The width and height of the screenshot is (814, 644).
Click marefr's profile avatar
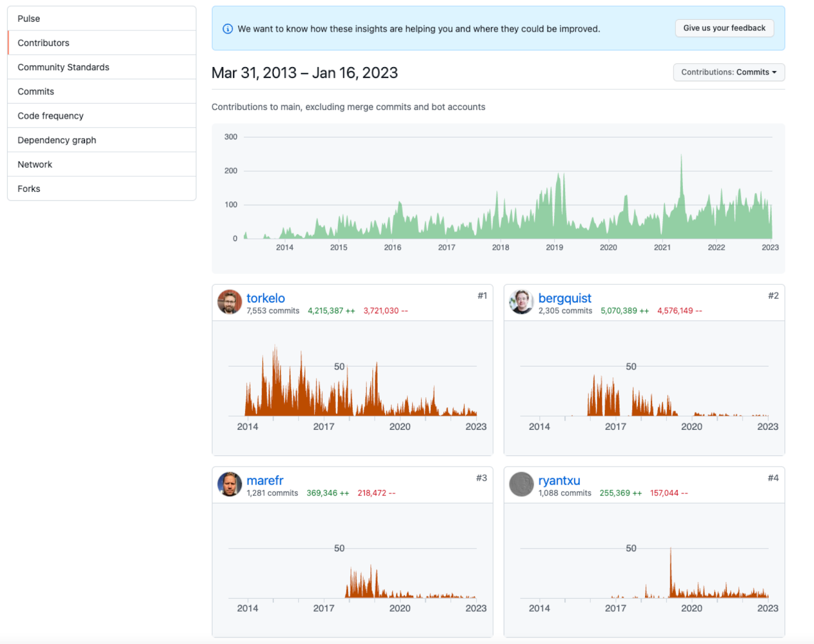coord(229,484)
